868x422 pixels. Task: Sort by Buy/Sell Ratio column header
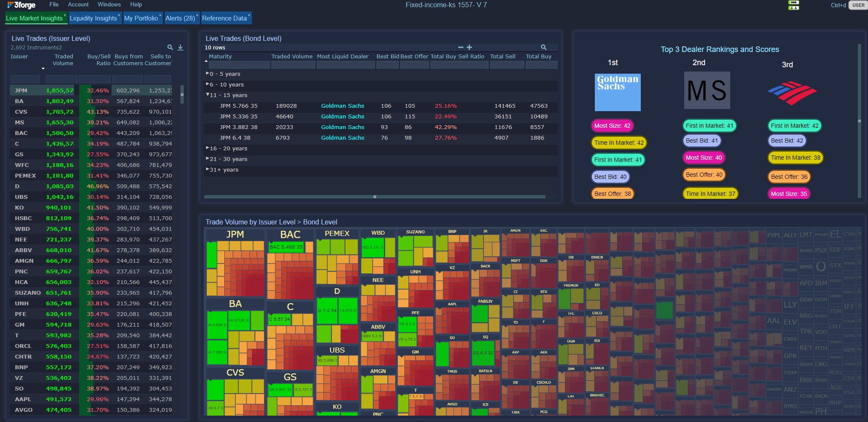tap(99, 60)
